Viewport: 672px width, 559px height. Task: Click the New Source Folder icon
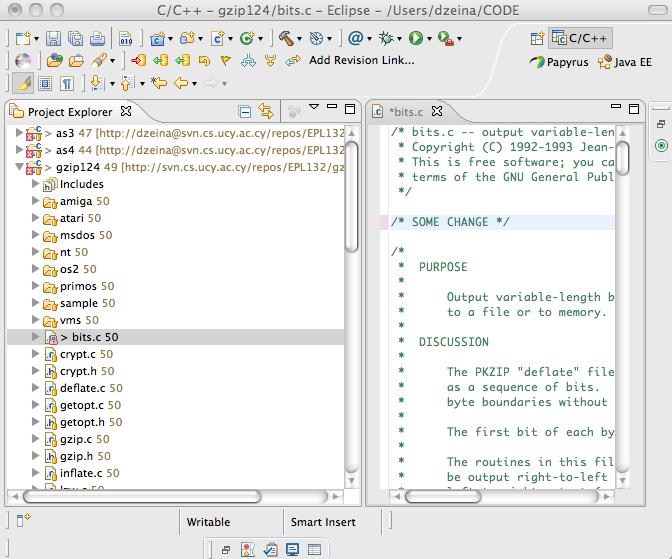pos(188,39)
